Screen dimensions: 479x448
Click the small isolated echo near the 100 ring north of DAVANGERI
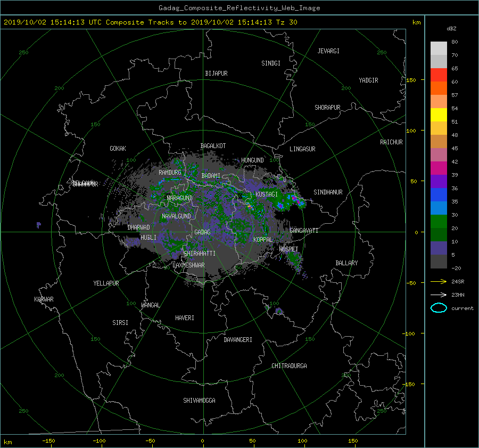point(278,312)
